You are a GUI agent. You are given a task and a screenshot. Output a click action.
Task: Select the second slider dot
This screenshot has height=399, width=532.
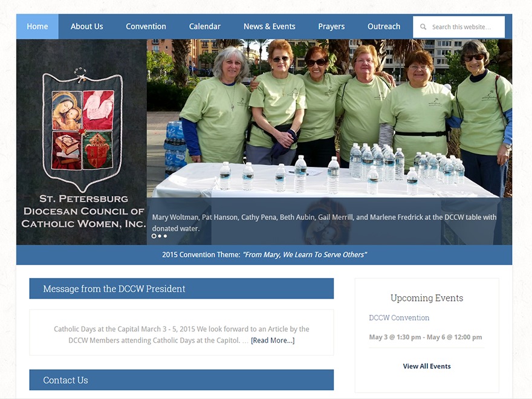tap(160, 236)
